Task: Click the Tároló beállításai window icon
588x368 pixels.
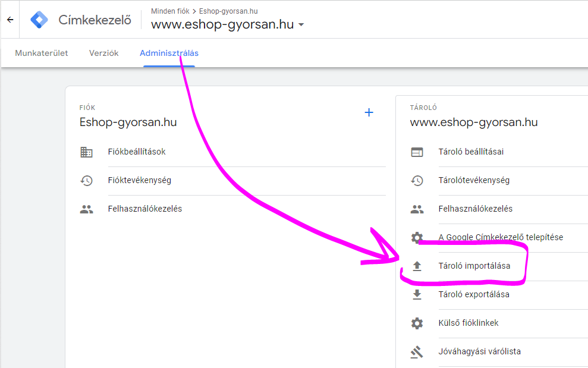Action: pos(417,152)
